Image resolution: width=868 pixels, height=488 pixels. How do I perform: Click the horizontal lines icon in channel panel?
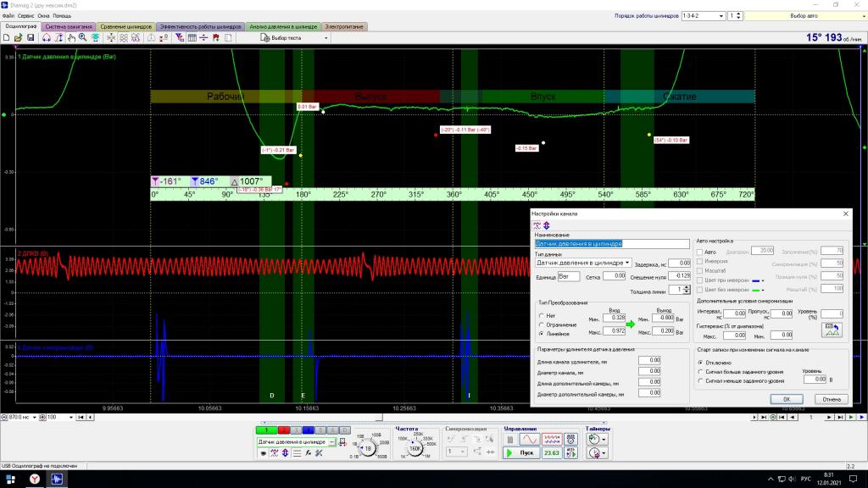[x=297, y=452]
